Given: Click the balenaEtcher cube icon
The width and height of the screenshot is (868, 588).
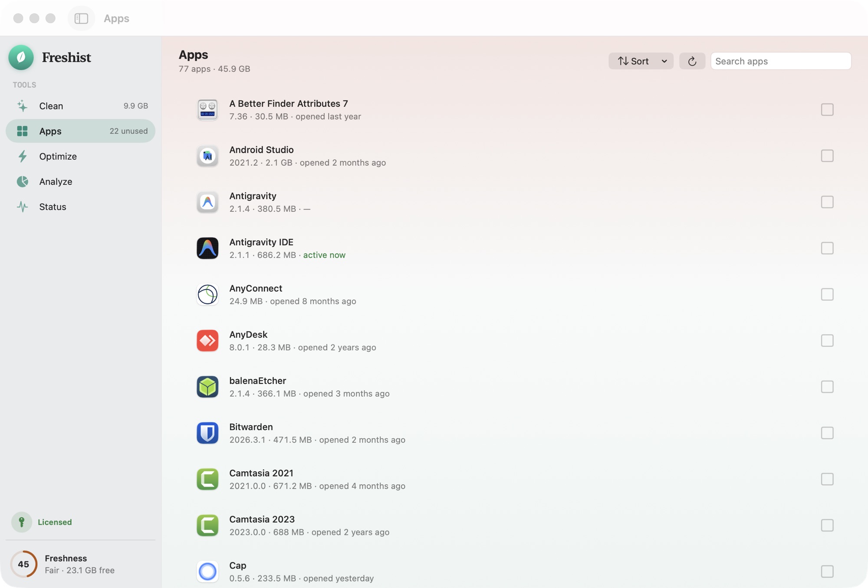Looking at the screenshot, I should click(207, 387).
